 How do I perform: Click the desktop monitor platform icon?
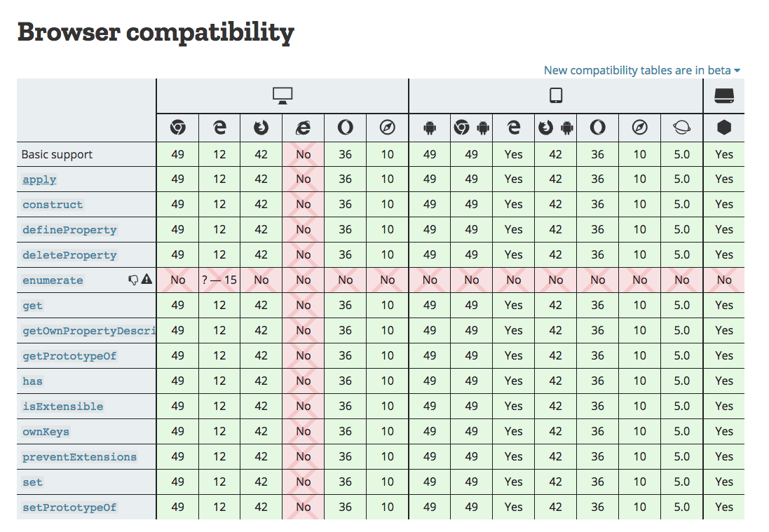(283, 95)
